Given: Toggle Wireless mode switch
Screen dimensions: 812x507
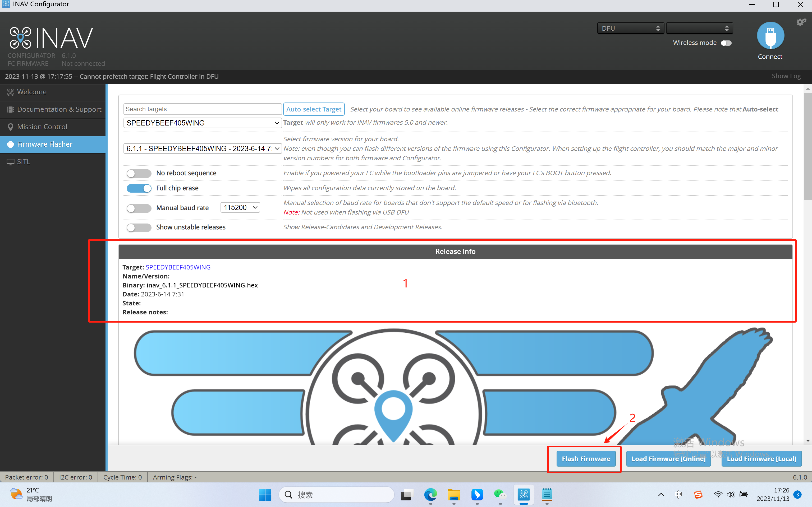Looking at the screenshot, I should point(726,43).
